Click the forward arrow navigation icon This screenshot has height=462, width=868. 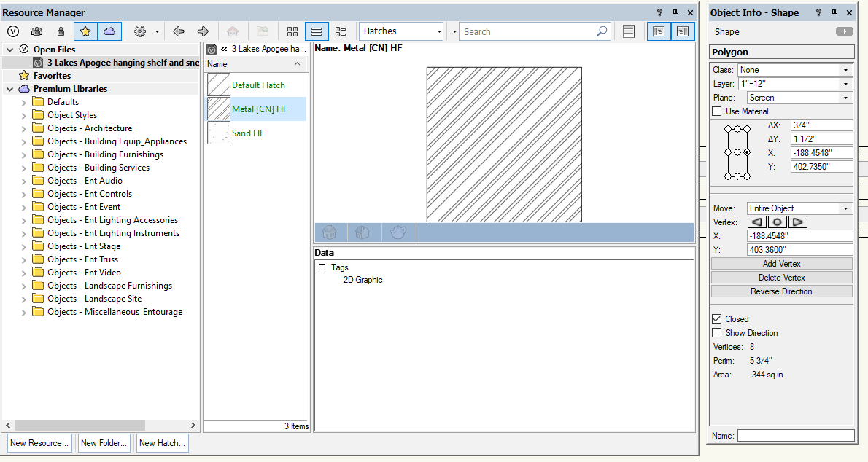point(203,31)
